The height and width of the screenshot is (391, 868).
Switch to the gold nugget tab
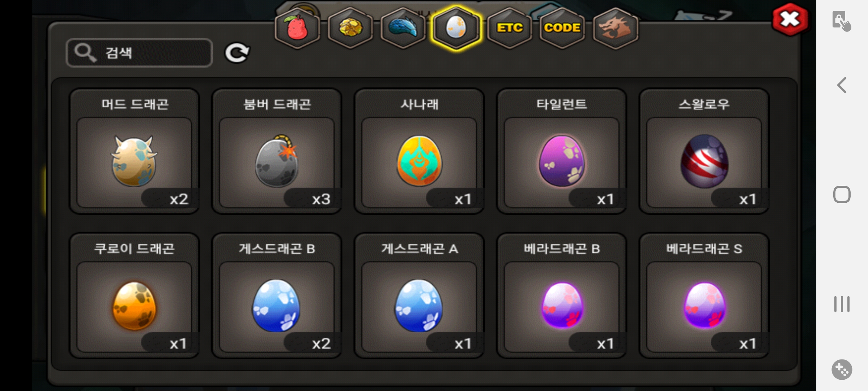click(350, 28)
